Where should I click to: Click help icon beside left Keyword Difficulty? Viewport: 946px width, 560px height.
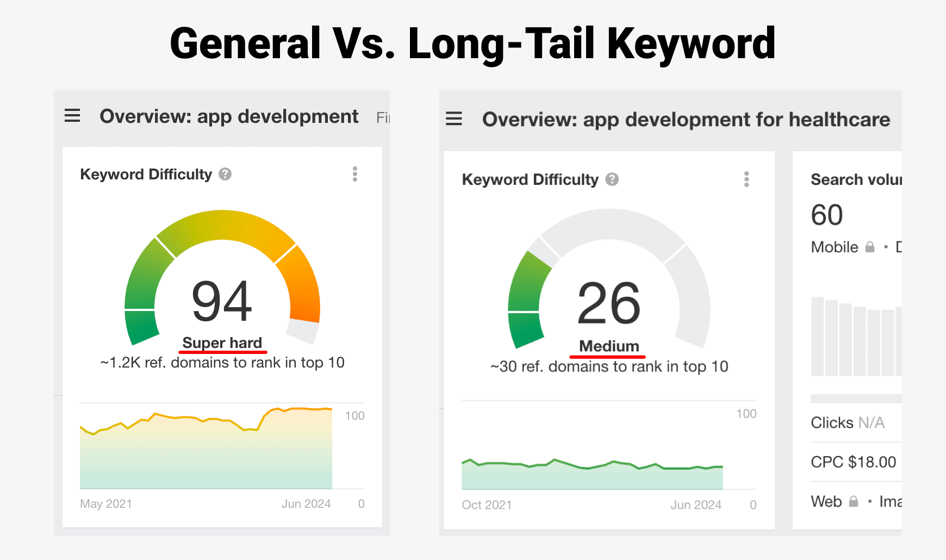pos(225,174)
